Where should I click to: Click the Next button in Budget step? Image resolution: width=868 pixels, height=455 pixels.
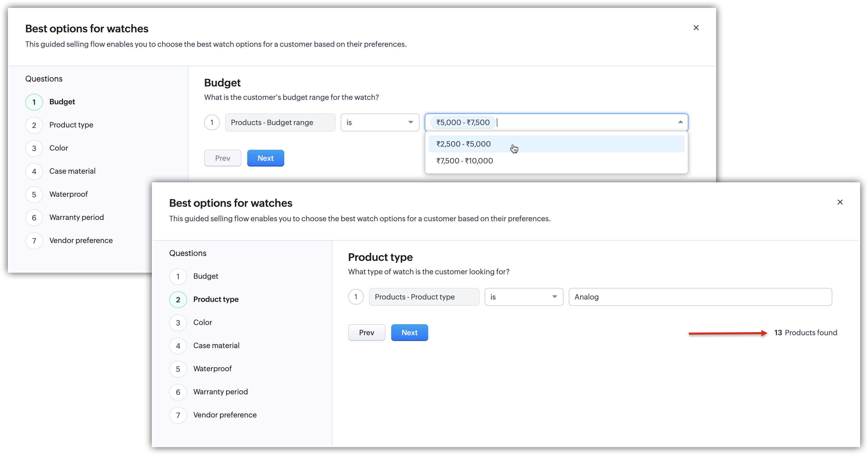click(x=266, y=158)
